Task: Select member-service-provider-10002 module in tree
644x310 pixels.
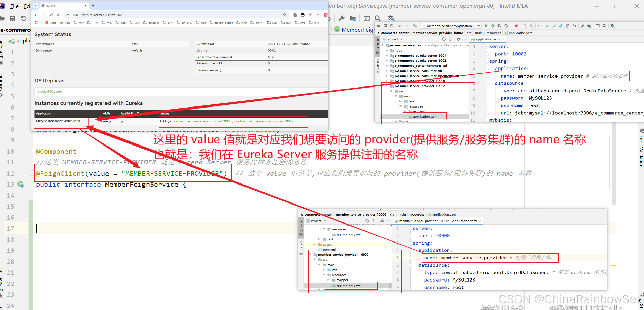Action: pos(420,86)
